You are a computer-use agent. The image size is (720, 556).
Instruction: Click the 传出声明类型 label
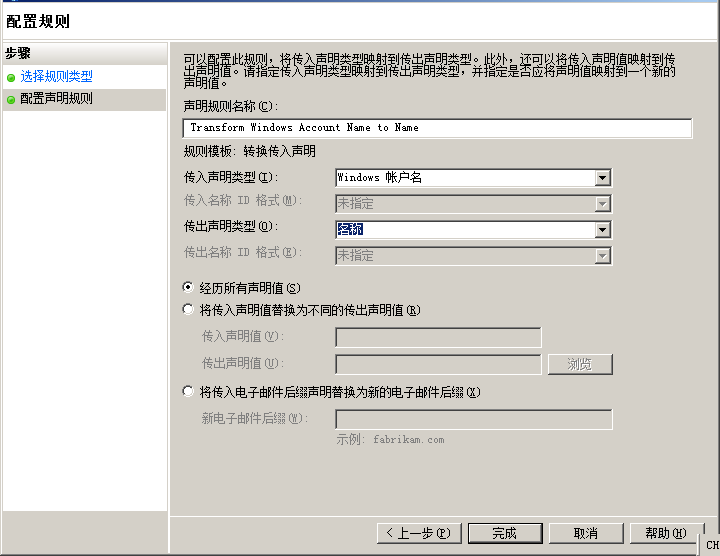[231, 226]
